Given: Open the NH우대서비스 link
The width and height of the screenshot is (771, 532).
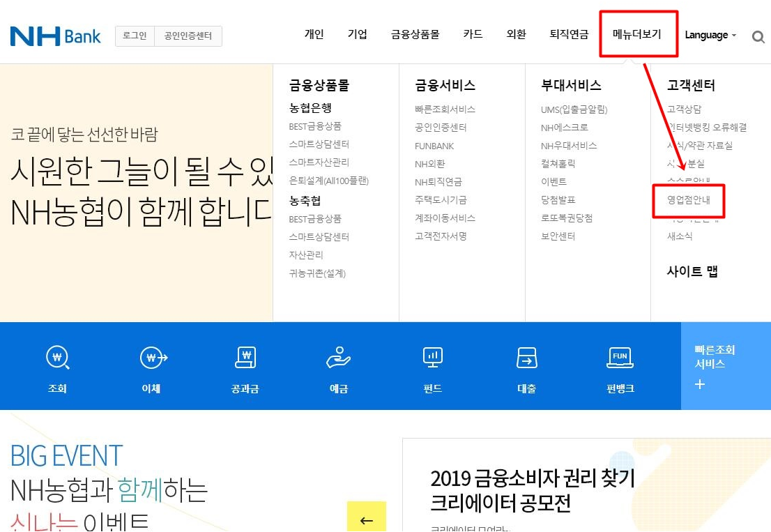Looking at the screenshot, I should (568, 146).
